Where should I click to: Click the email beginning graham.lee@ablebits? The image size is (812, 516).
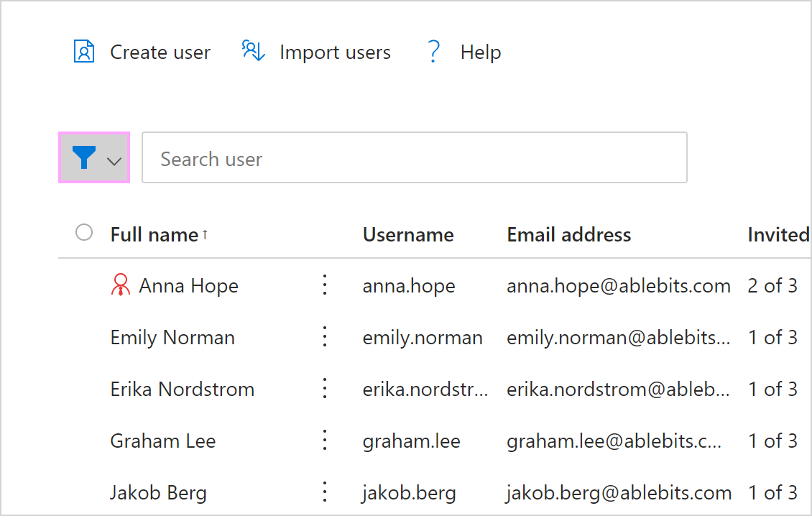[x=614, y=441]
